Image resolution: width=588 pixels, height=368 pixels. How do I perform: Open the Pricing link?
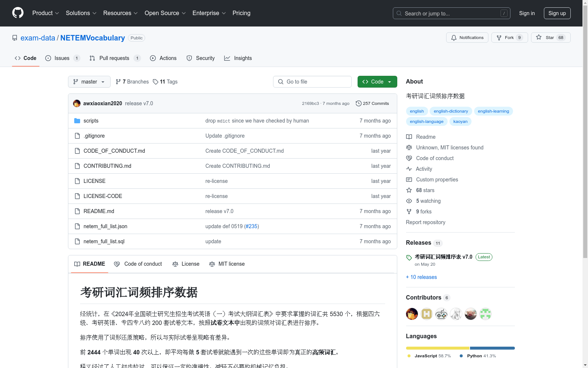click(x=241, y=13)
